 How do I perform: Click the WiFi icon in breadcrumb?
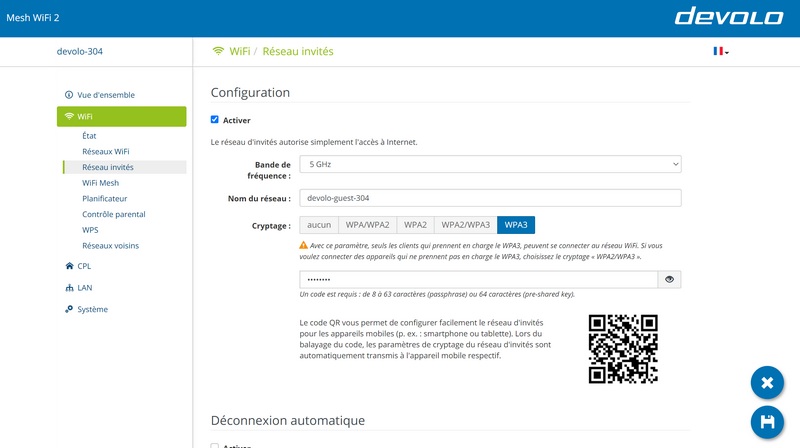(x=218, y=51)
